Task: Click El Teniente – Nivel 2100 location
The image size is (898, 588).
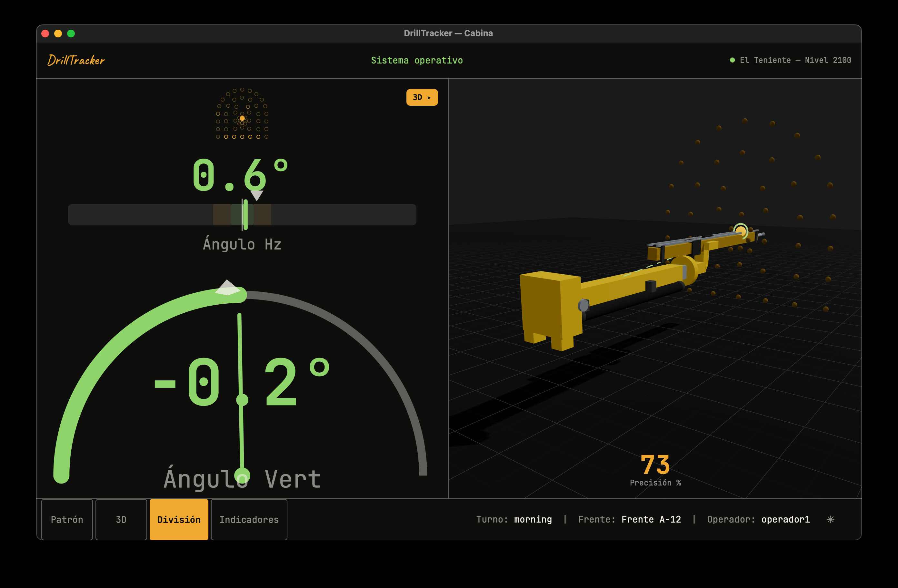Action: click(x=795, y=60)
